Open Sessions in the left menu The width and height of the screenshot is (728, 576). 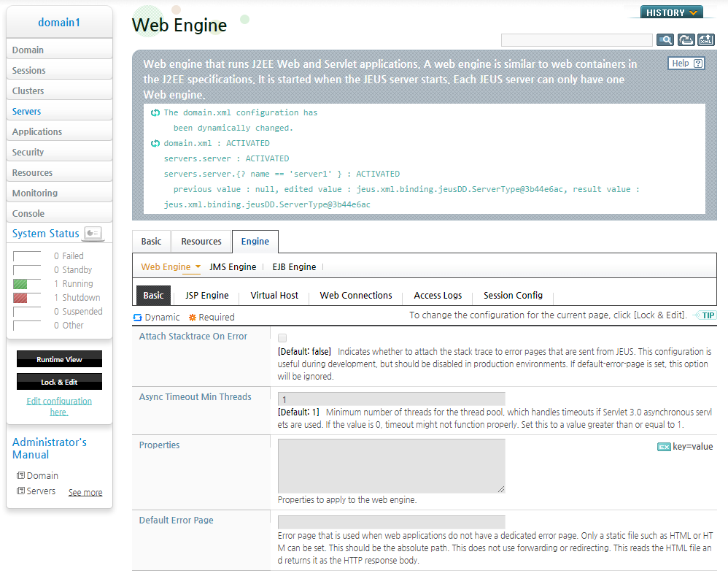(x=59, y=70)
